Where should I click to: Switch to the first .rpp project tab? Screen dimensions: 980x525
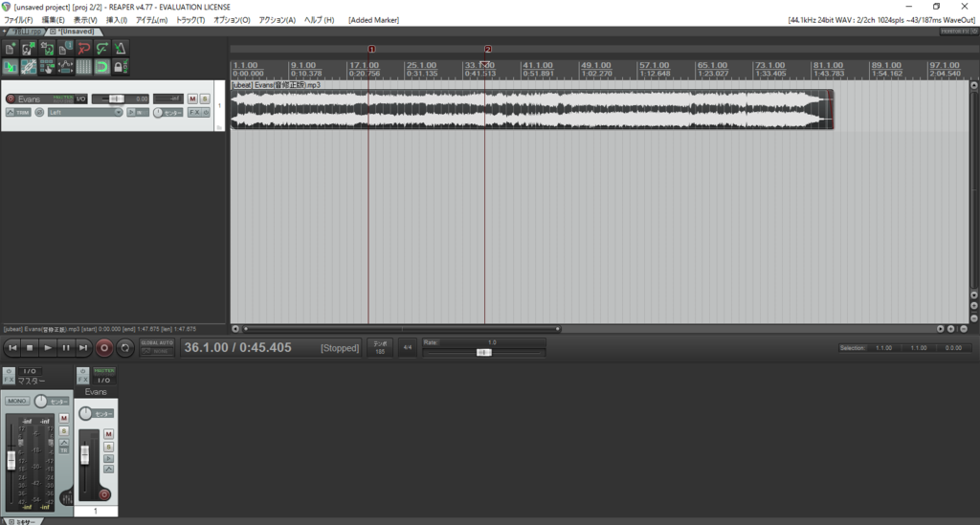point(26,32)
